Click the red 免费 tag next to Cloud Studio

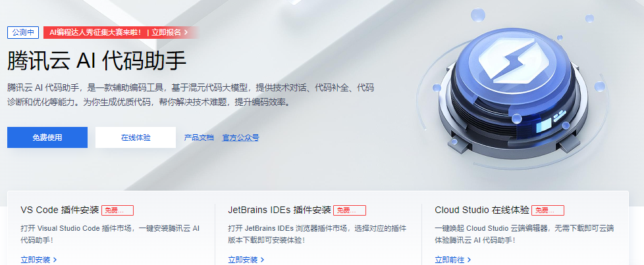point(548,210)
